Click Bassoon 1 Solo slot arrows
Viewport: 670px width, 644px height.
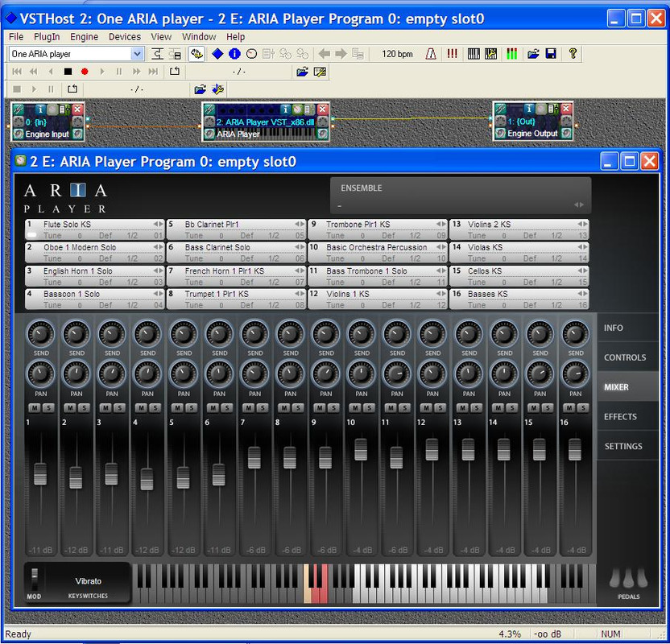(x=158, y=293)
